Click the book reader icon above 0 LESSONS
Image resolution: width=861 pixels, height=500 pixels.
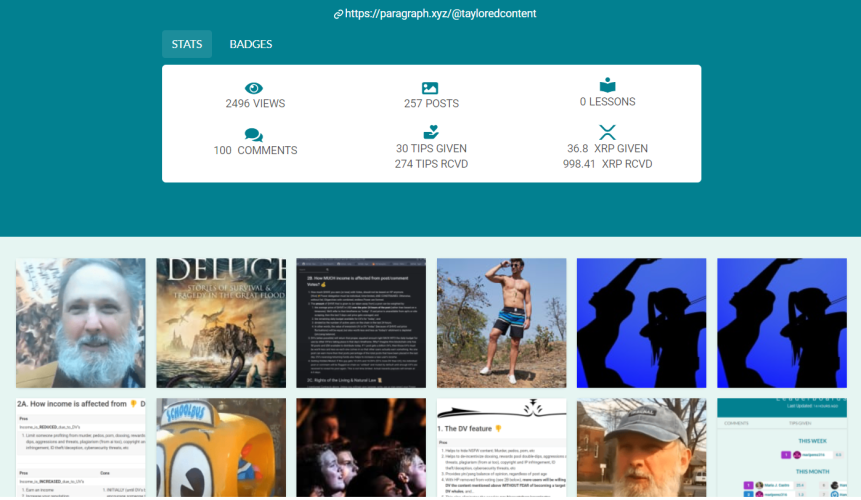pos(607,85)
